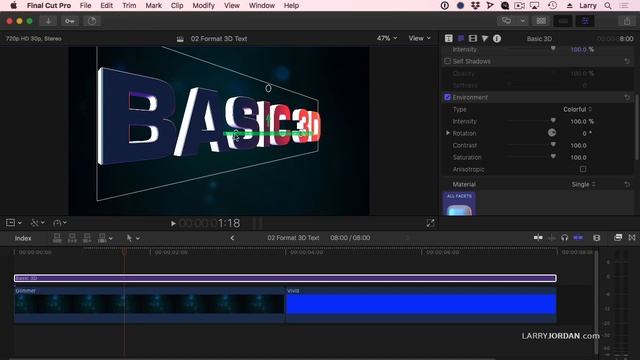Open the viewer View options dropdown
The height and width of the screenshot is (360, 640).
pyautogui.click(x=420, y=38)
